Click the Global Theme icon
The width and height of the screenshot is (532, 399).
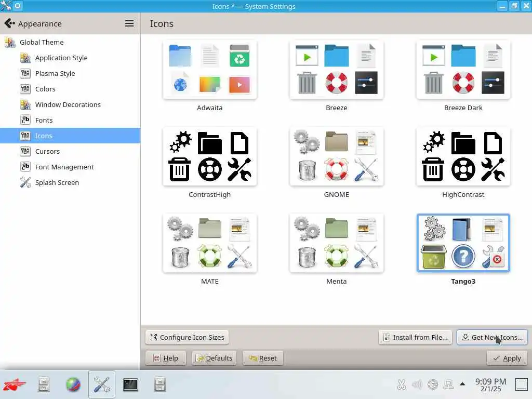click(10, 42)
